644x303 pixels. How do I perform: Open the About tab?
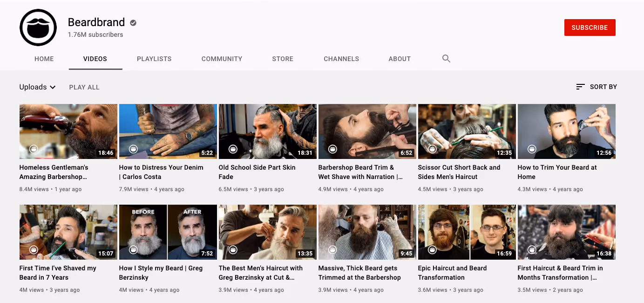coord(400,59)
